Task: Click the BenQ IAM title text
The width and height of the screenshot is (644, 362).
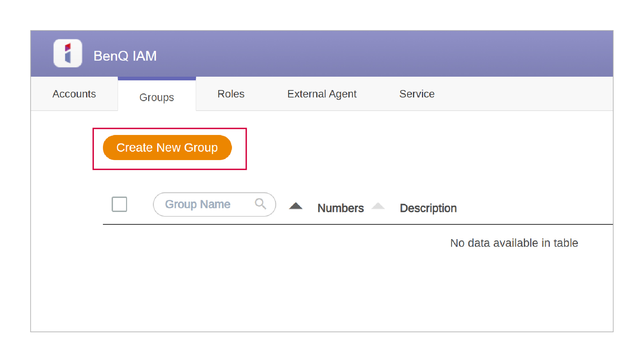Action: pyautogui.click(x=125, y=56)
